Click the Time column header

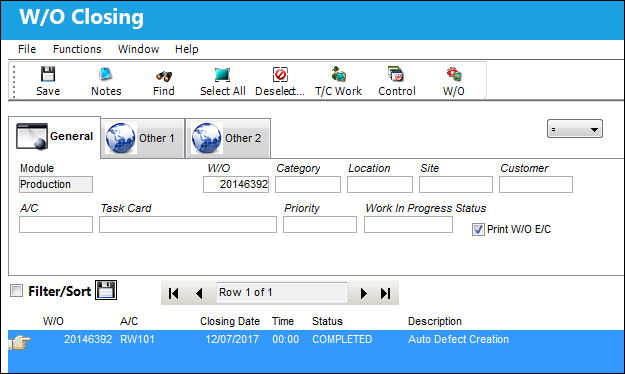[x=283, y=321]
